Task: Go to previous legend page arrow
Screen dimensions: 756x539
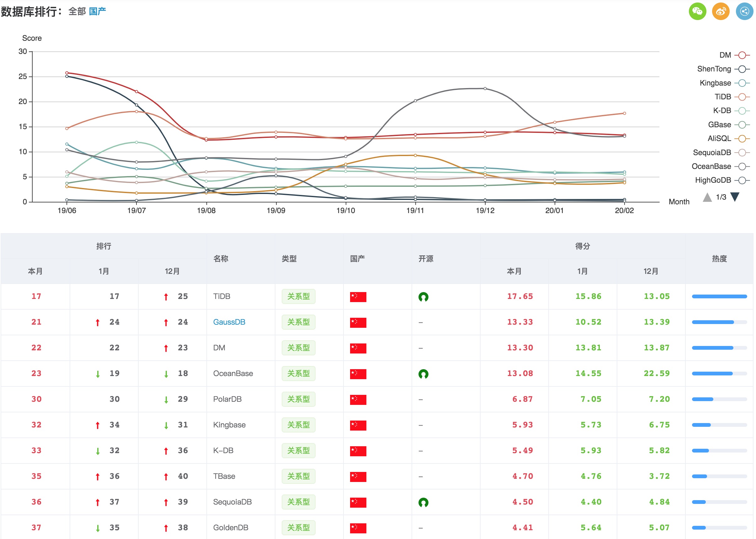Action: pyautogui.click(x=707, y=197)
